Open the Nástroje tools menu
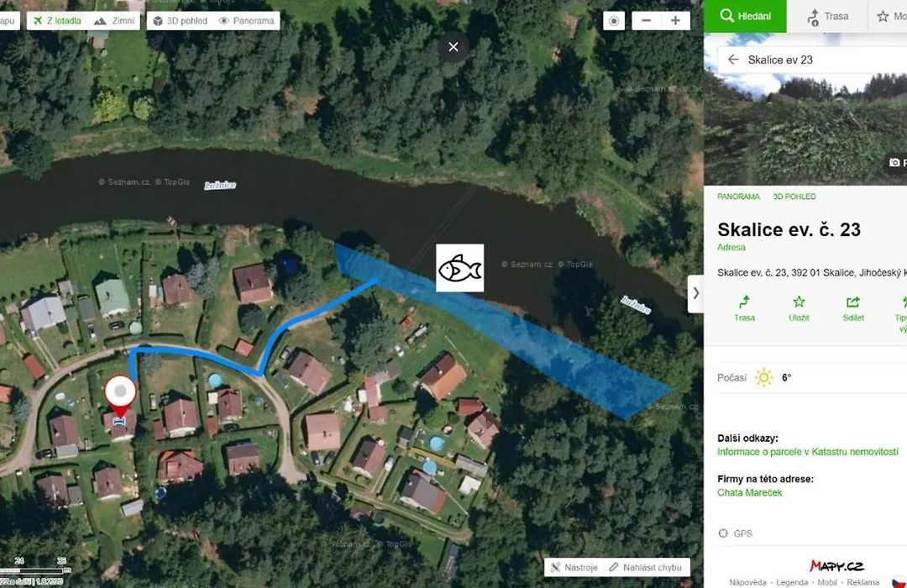907x588 pixels. click(574, 567)
